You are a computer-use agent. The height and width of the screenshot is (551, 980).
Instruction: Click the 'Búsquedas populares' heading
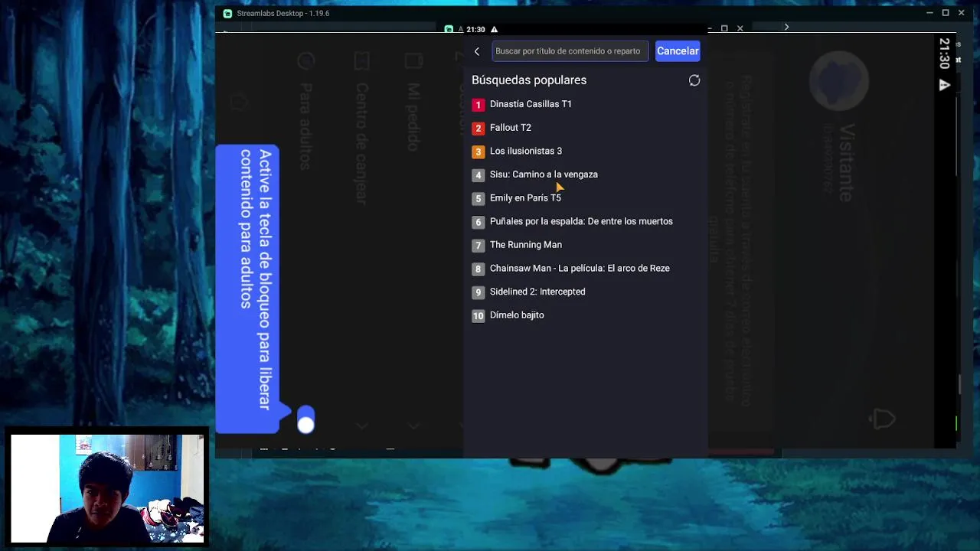click(529, 80)
